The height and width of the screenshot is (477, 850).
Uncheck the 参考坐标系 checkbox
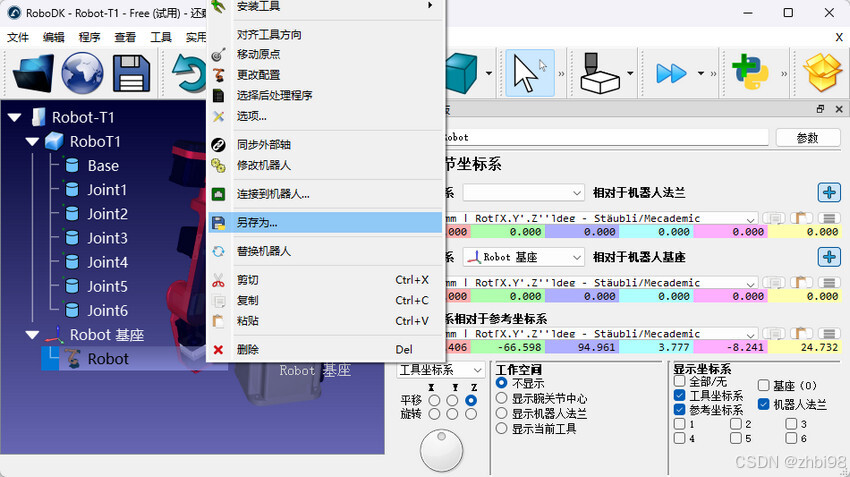click(679, 410)
